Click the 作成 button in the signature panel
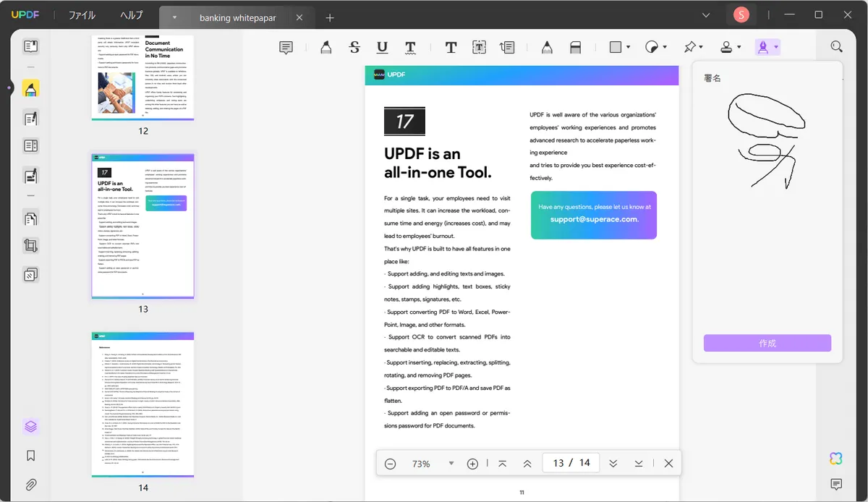This screenshot has height=502, width=868. pyautogui.click(x=767, y=343)
